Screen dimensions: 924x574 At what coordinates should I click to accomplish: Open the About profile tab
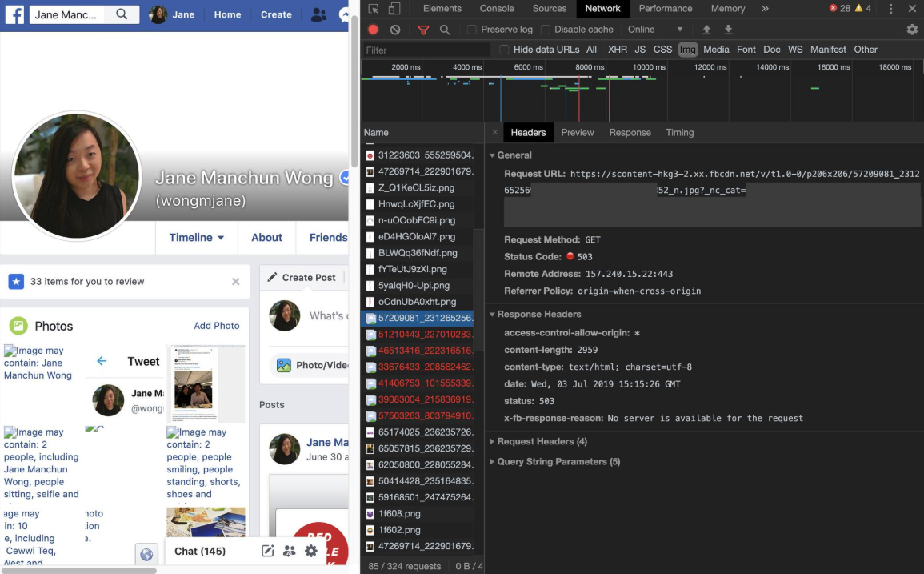point(267,237)
